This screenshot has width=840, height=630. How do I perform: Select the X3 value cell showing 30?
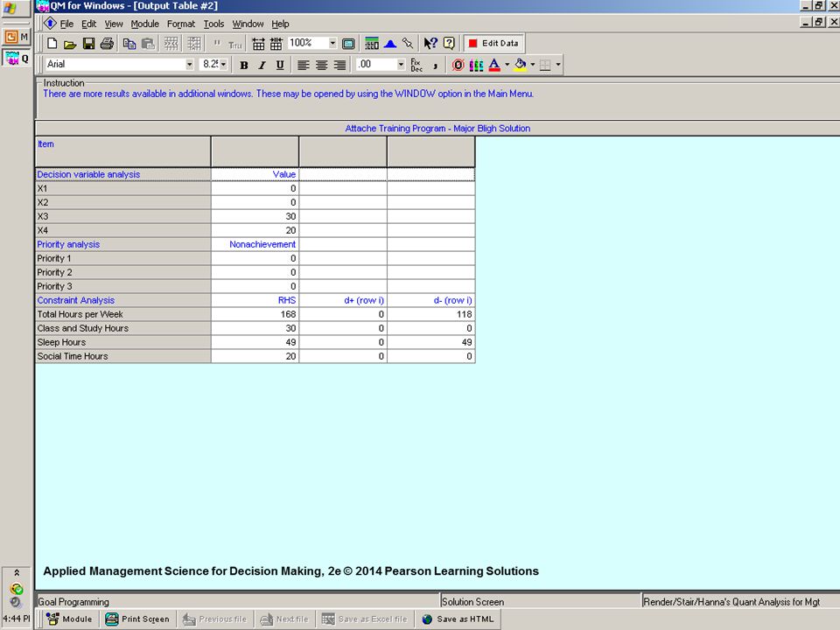point(255,216)
